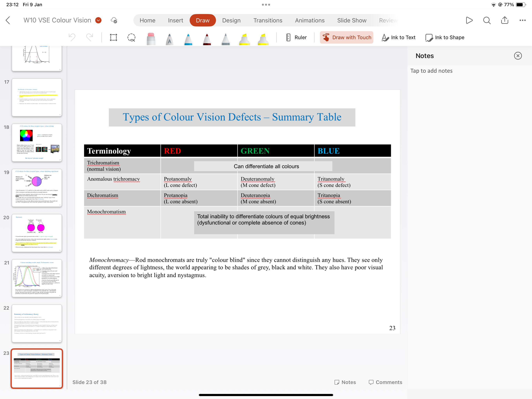Toggle the Notes pane button at bottom
The width and height of the screenshot is (532, 399).
coord(345,382)
